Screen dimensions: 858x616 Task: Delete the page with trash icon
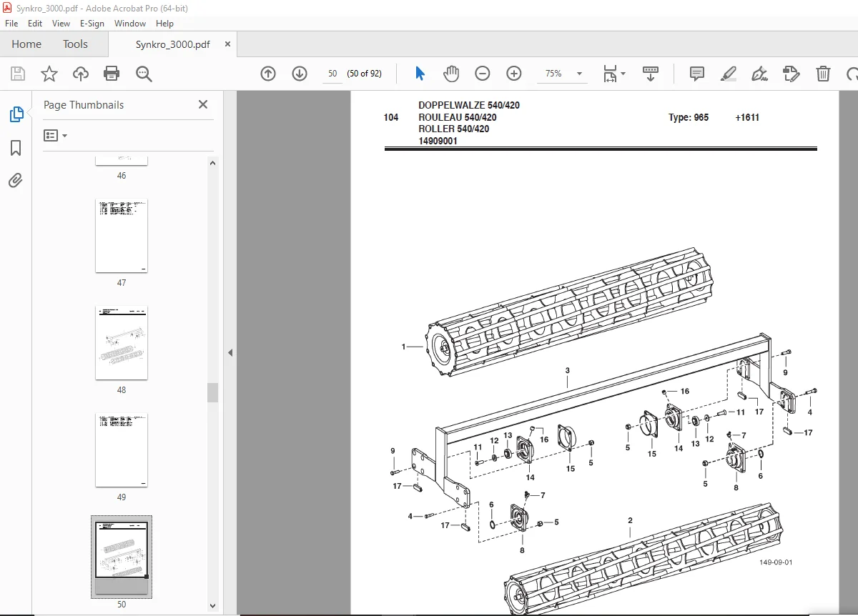point(824,74)
